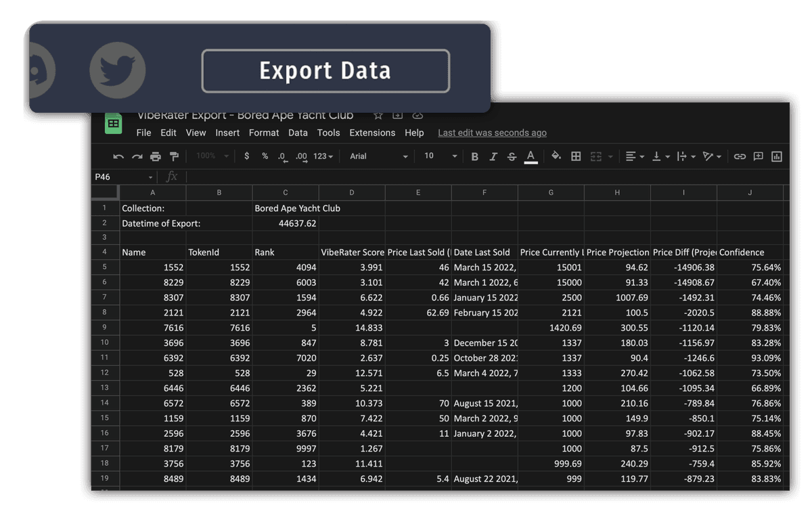Open the borders tool
Viewport: 812px width, 520px height.
tap(576, 156)
